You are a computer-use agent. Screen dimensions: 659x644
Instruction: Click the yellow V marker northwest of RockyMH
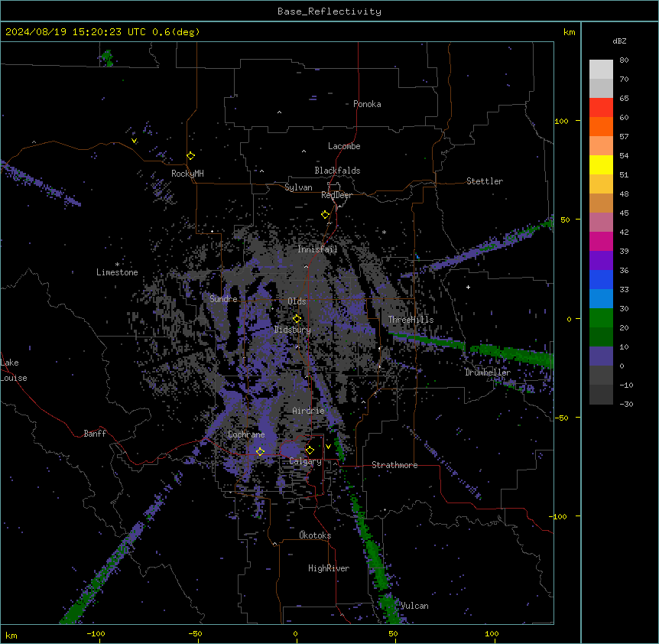(134, 141)
